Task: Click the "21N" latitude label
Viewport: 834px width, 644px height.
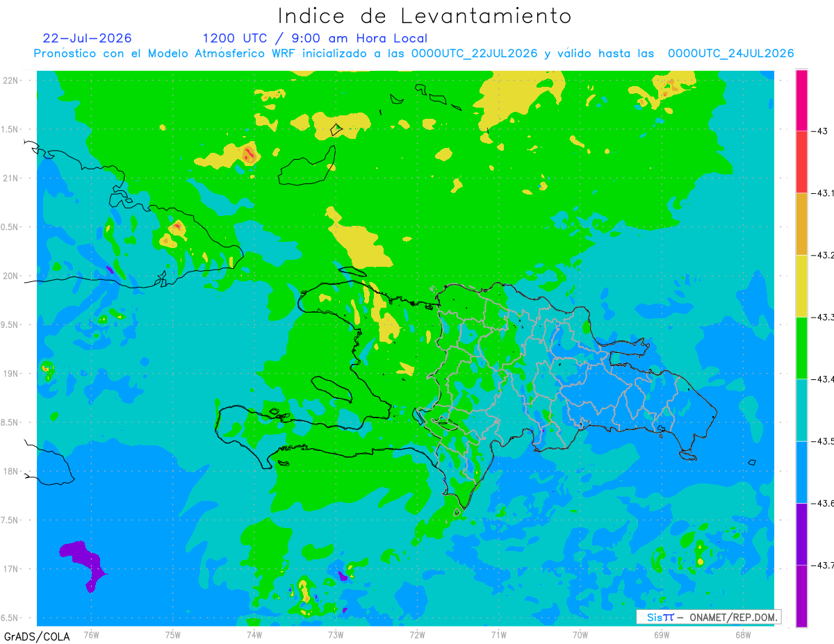Action: (x=10, y=178)
